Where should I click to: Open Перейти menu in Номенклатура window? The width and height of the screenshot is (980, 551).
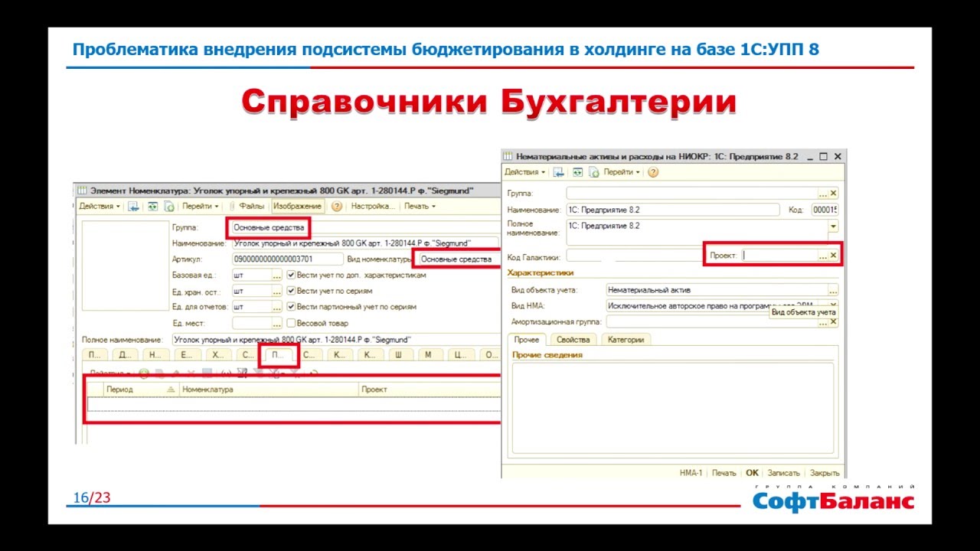201,207
